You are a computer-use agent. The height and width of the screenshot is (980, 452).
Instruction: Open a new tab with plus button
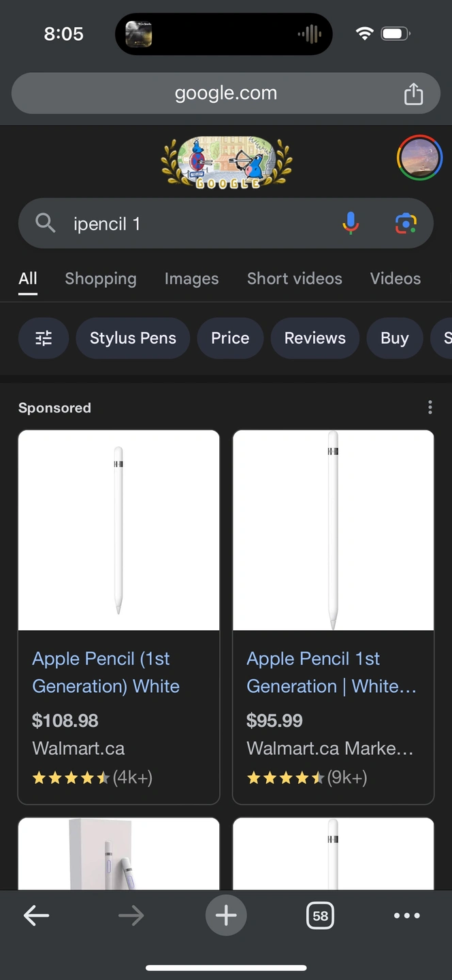point(226,916)
